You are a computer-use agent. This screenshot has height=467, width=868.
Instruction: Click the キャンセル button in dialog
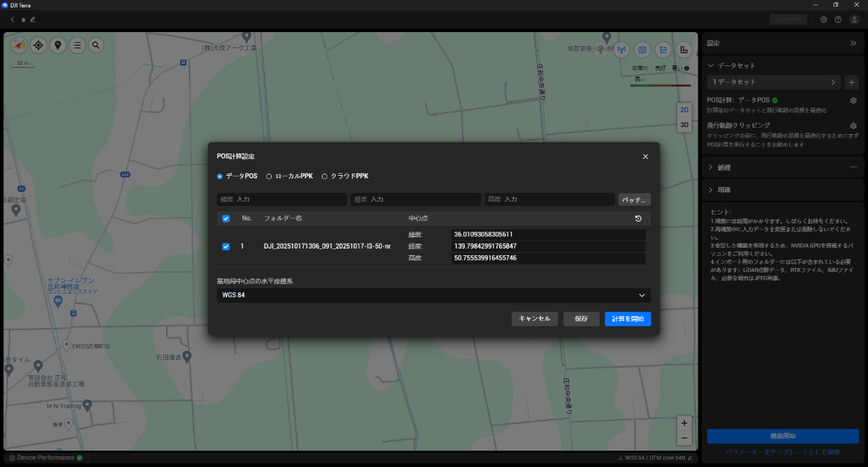click(x=534, y=319)
